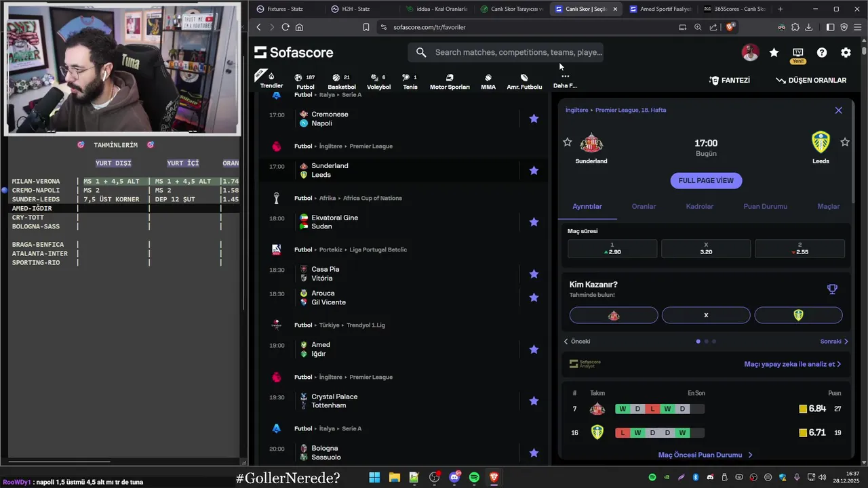Open the DÜŞEN ORANLAR link
The height and width of the screenshot is (488, 868).
(x=811, y=80)
